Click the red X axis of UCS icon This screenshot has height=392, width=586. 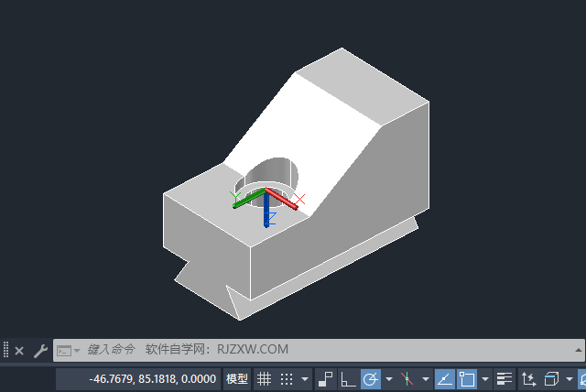point(282,199)
